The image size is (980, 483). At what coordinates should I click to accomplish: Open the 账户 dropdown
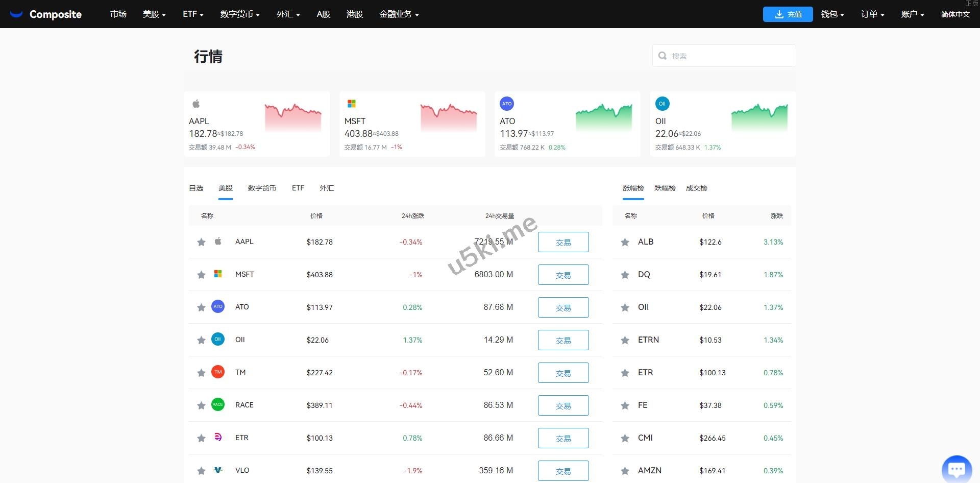(912, 14)
